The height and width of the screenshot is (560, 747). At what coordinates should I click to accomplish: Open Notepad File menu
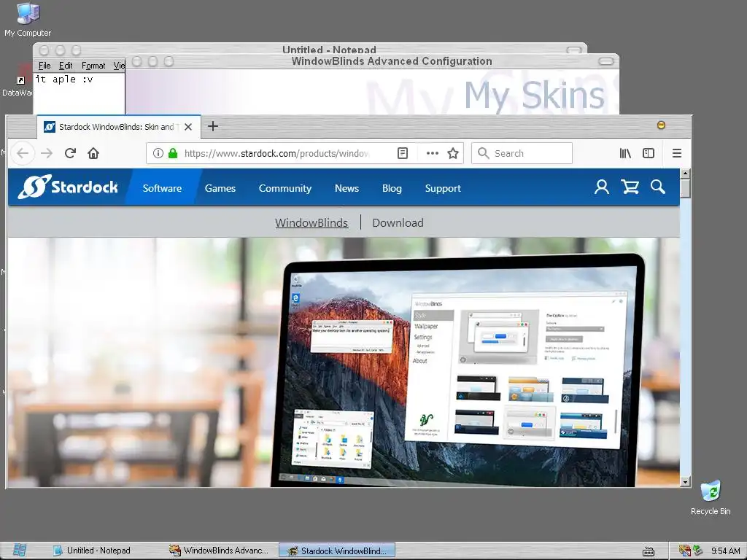coord(44,66)
